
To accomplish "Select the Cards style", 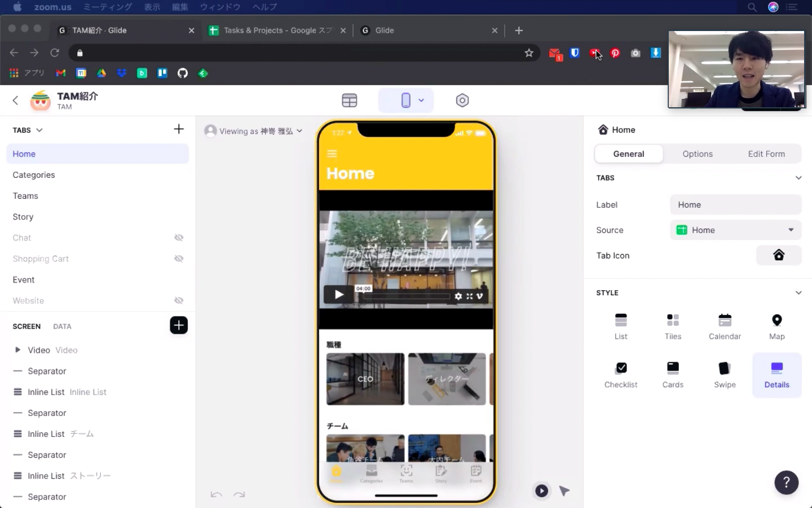I will click(673, 375).
